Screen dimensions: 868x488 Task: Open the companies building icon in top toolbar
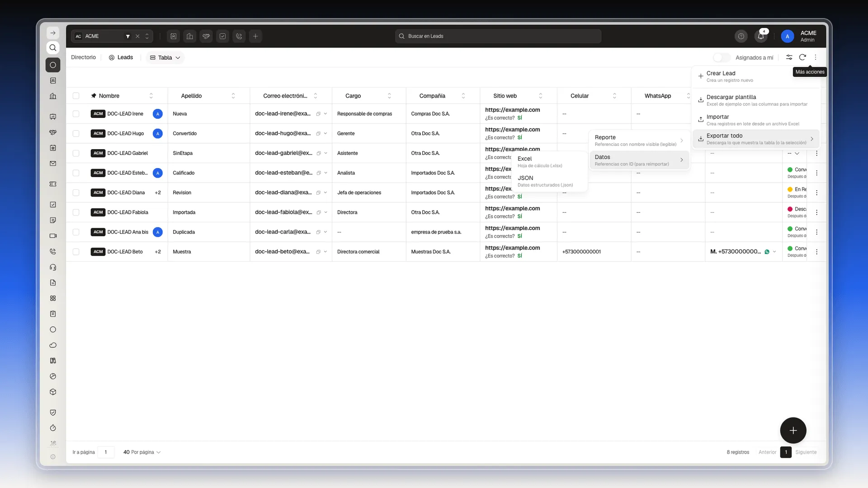pyautogui.click(x=190, y=36)
